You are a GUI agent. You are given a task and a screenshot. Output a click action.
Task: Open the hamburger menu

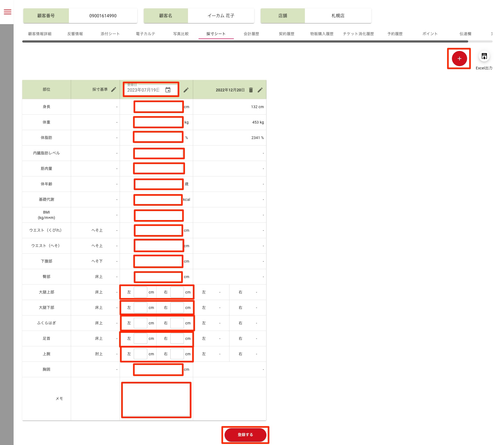pyautogui.click(x=8, y=12)
